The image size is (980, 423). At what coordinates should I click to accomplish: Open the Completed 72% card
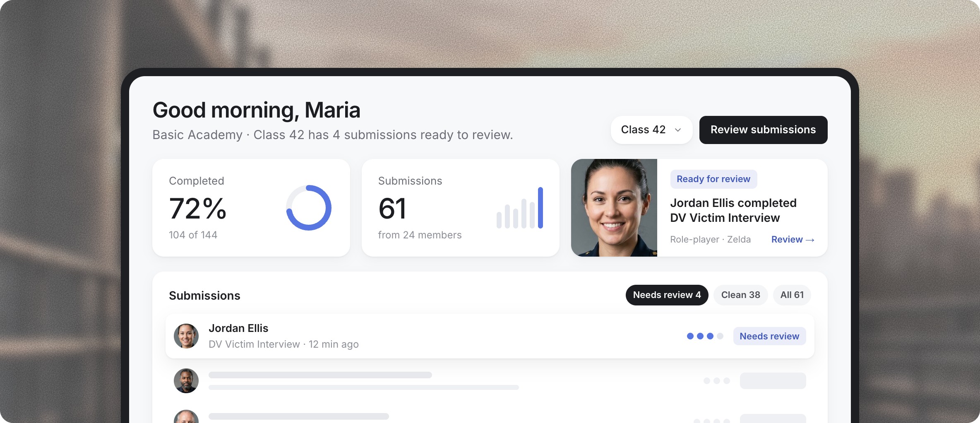click(251, 208)
